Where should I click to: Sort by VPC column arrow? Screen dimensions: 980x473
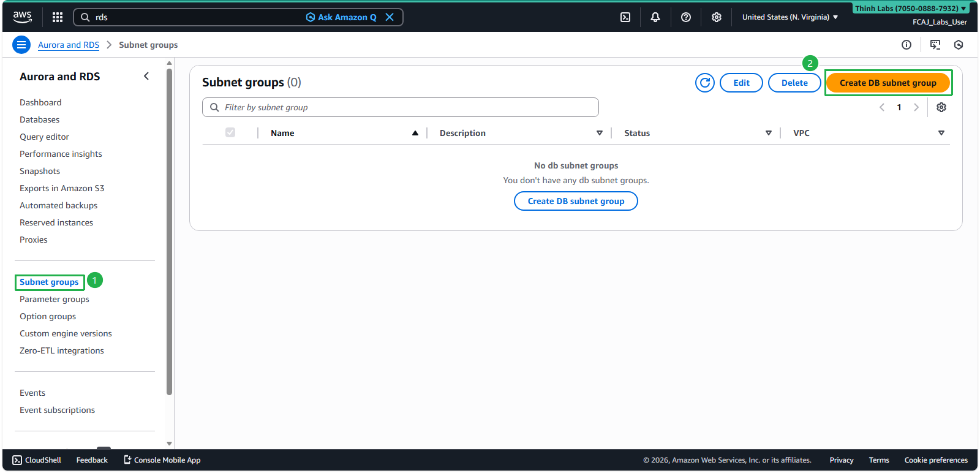(941, 133)
